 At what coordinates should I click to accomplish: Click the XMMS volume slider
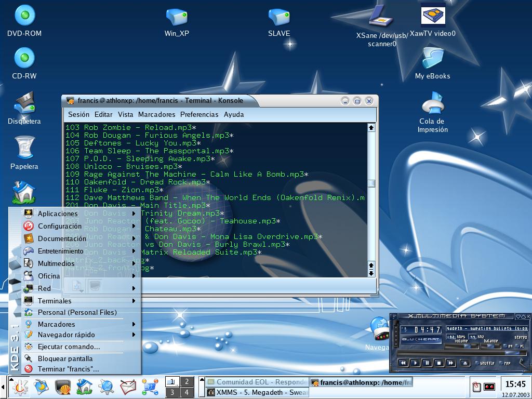[x=461, y=346]
